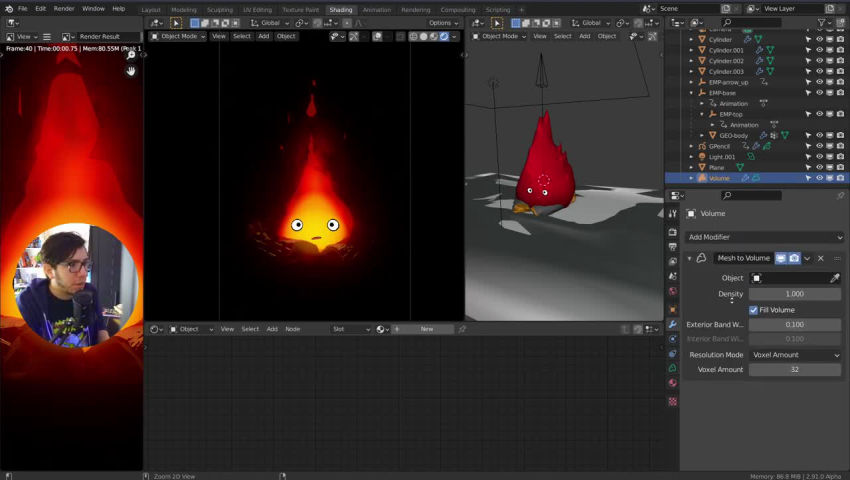Image resolution: width=850 pixels, height=480 pixels.
Task: Open the Node menu in node editor
Action: click(x=293, y=329)
